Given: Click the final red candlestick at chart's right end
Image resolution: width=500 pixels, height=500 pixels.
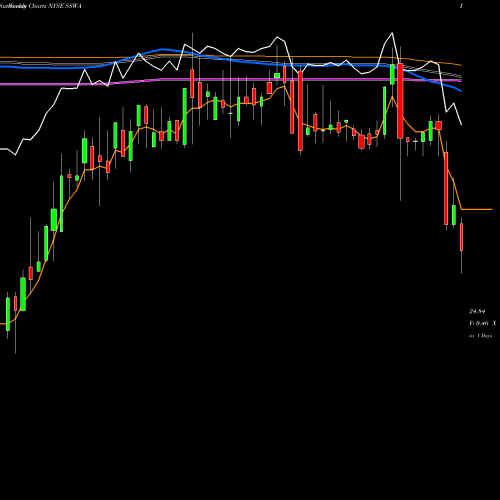Looking at the screenshot, I should click(x=462, y=237).
